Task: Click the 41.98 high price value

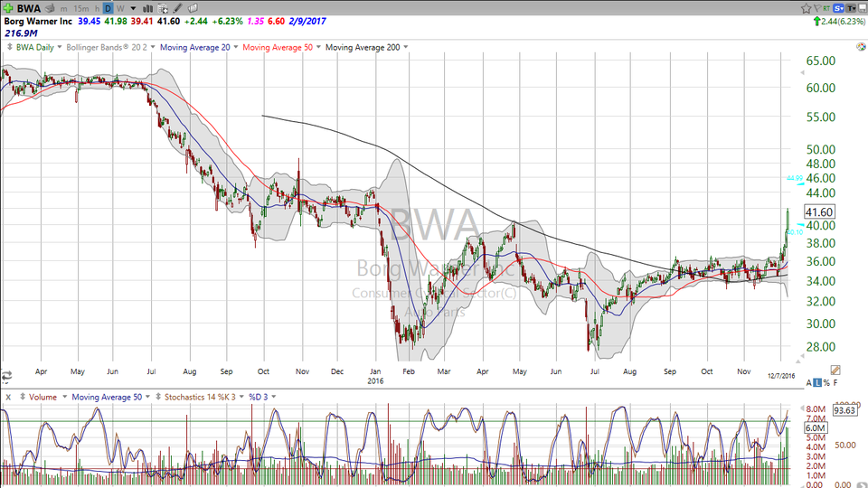Action: [x=116, y=21]
